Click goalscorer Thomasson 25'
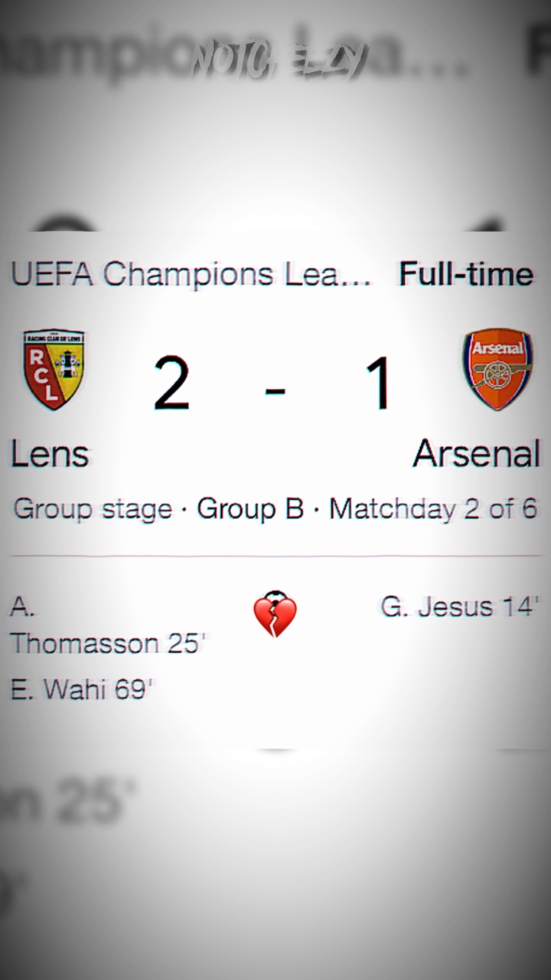This screenshot has height=980, width=551. pos(107,643)
